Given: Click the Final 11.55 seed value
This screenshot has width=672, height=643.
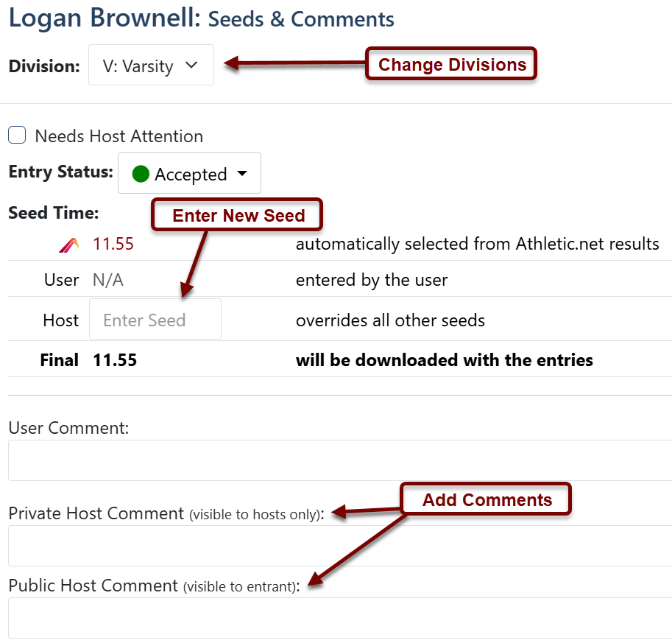Looking at the screenshot, I should click(x=115, y=360).
